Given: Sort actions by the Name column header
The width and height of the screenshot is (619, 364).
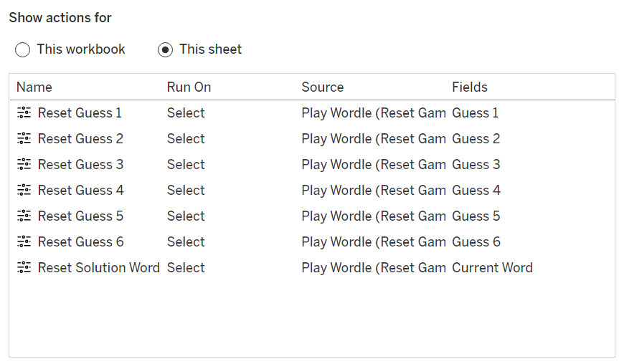Looking at the screenshot, I should click(34, 87).
